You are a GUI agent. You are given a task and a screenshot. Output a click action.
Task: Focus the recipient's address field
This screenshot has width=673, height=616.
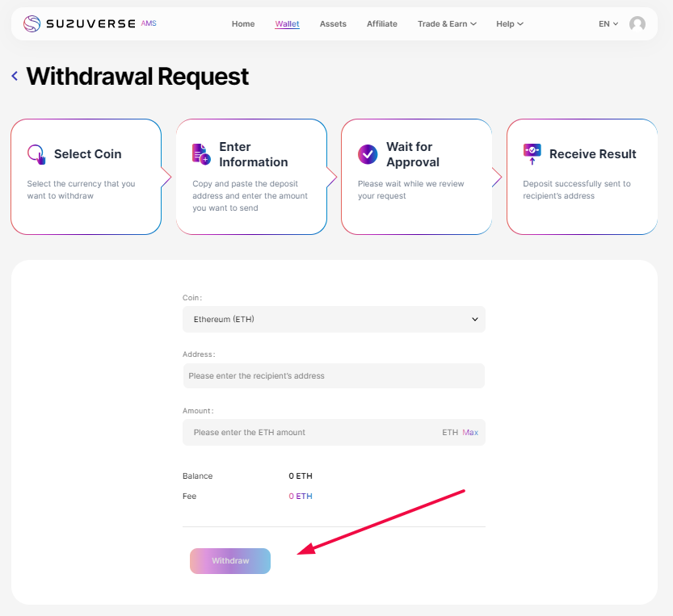(x=334, y=376)
